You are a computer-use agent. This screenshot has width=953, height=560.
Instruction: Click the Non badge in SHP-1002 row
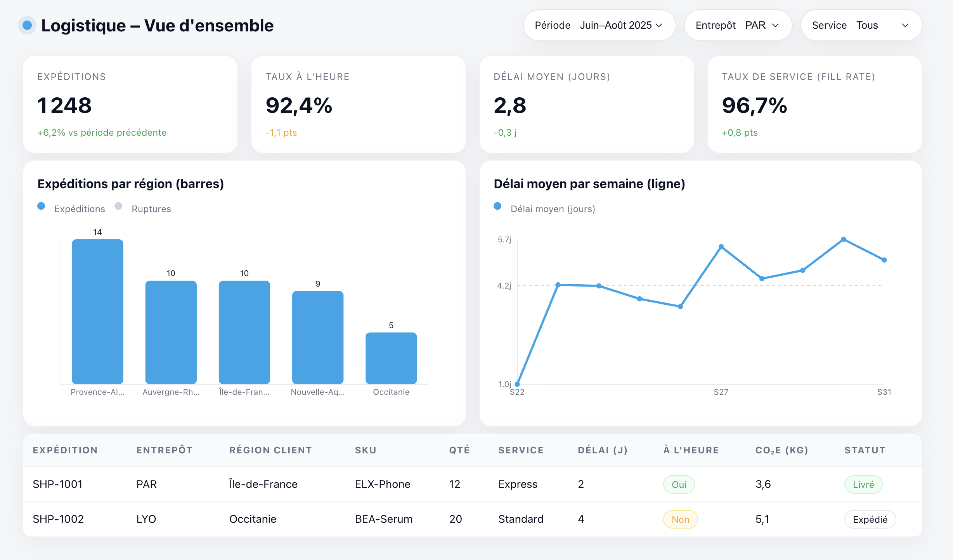click(x=680, y=519)
